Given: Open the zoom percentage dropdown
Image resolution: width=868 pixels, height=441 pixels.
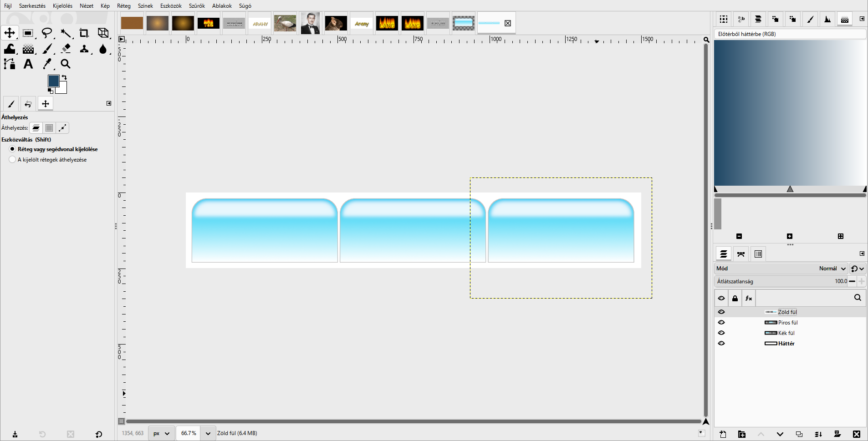Looking at the screenshot, I should click(208, 433).
